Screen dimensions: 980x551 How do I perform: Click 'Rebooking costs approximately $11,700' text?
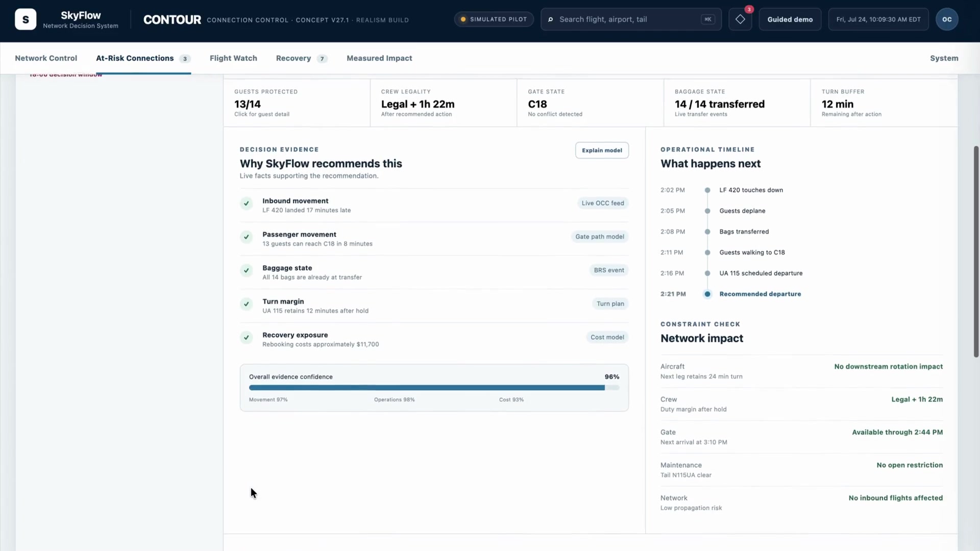pyautogui.click(x=321, y=344)
